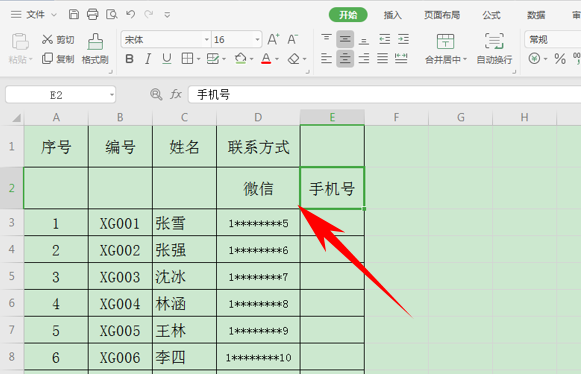This screenshot has width=582, height=374.
Task: Click the red font color button
Action: click(x=266, y=59)
